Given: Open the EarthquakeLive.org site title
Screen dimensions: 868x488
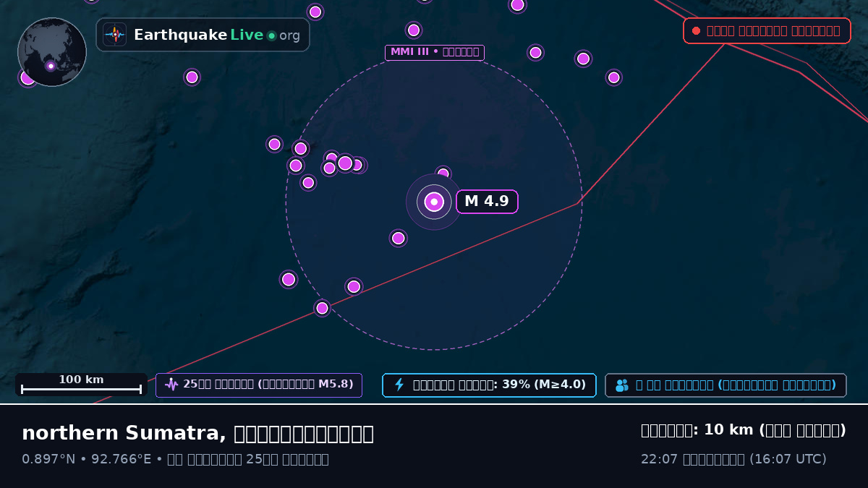Looking at the screenshot, I should [217, 35].
